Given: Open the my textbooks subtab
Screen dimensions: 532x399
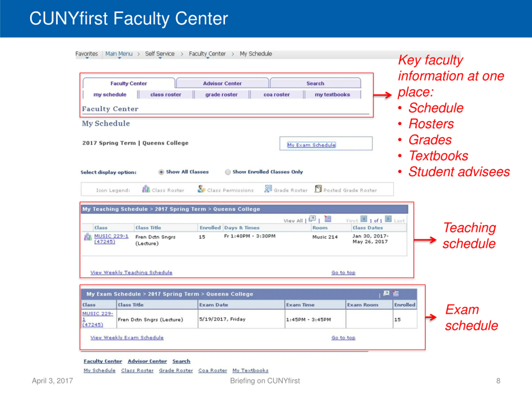Looking at the screenshot, I should pos(332,95).
